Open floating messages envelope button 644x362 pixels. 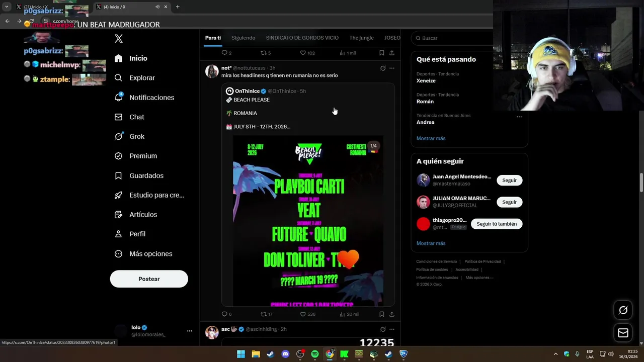point(623,333)
